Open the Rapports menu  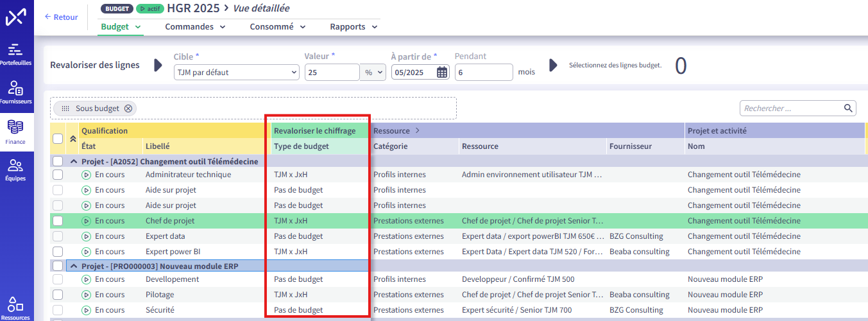coord(354,27)
